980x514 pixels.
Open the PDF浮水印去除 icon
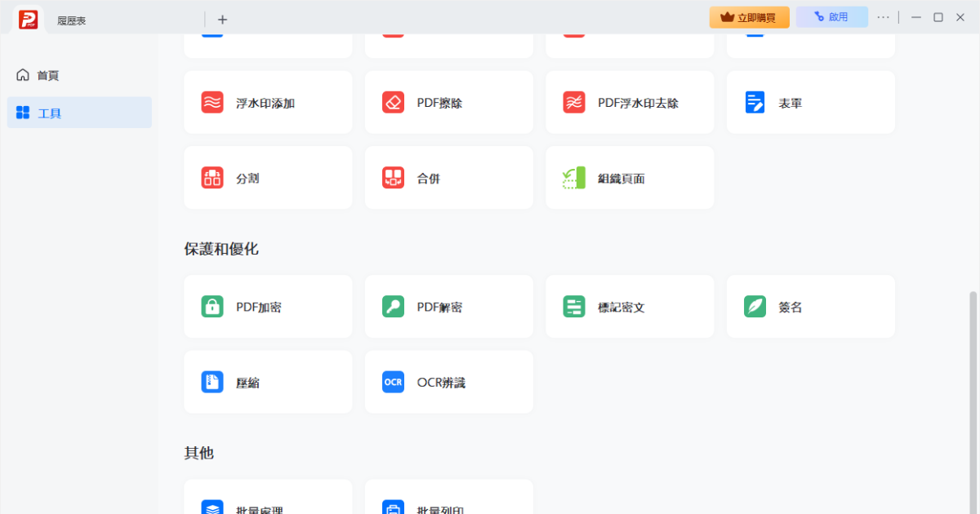click(574, 103)
